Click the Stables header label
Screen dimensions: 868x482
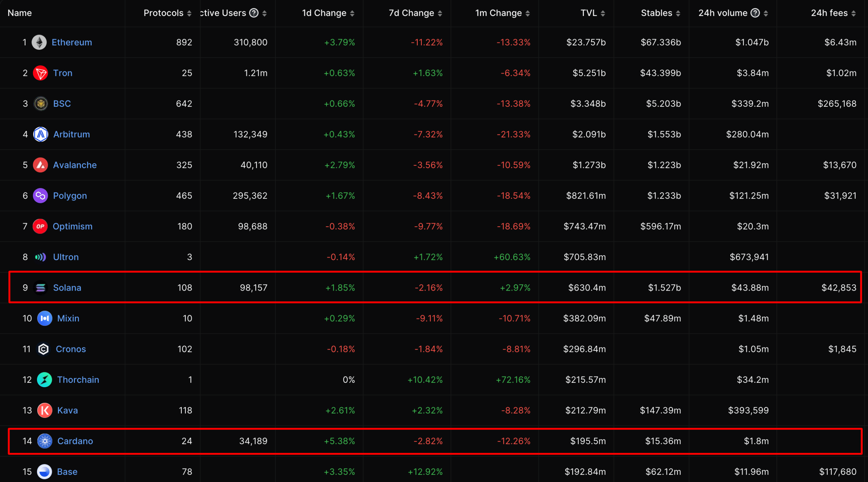pos(656,13)
